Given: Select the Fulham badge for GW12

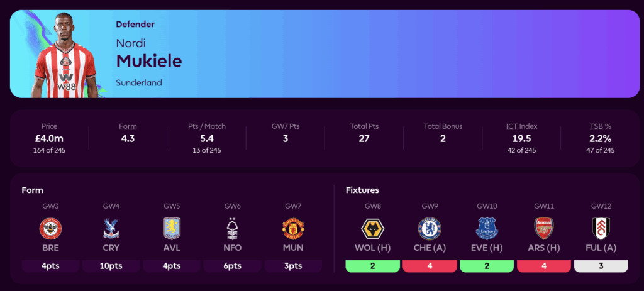Looking at the screenshot, I should 601,228.
